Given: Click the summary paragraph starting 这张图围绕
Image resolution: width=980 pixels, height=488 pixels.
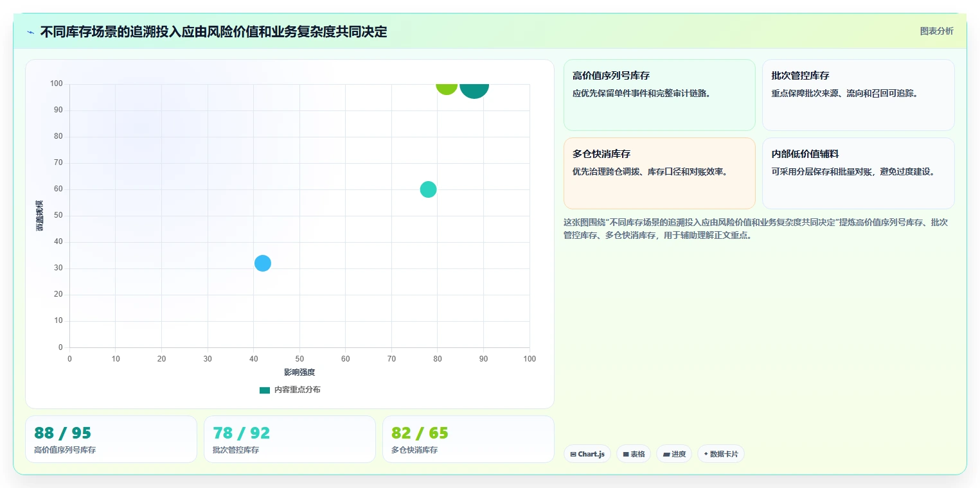Looking at the screenshot, I should 756,229.
